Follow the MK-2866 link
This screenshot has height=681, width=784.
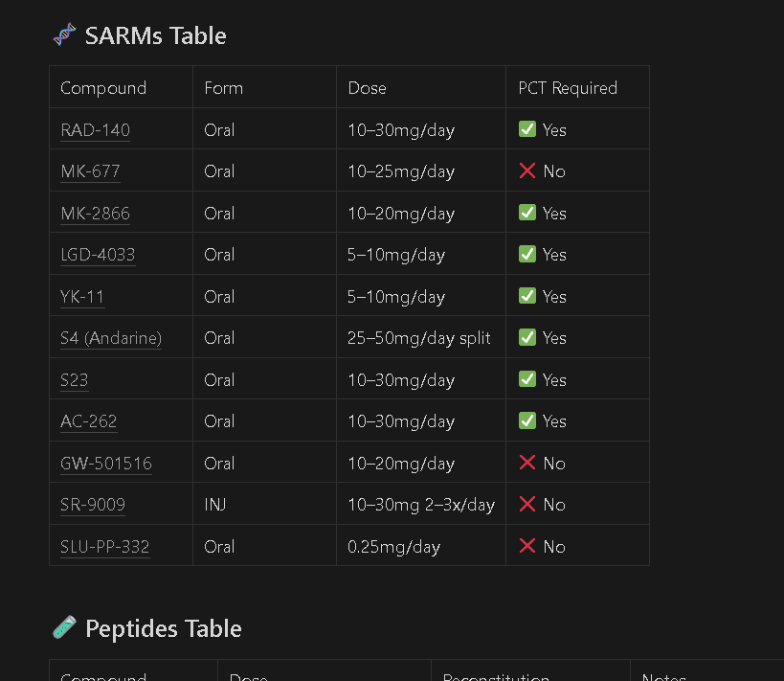click(x=95, y=215)
